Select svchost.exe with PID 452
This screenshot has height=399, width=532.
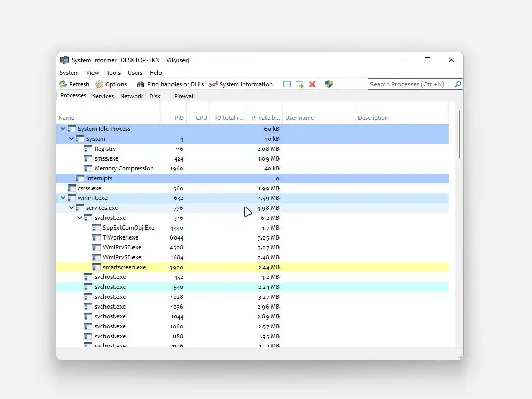click(x=252, y=277)
